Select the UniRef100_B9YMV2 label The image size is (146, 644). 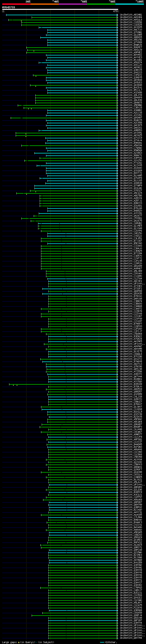tap(131, 55)
